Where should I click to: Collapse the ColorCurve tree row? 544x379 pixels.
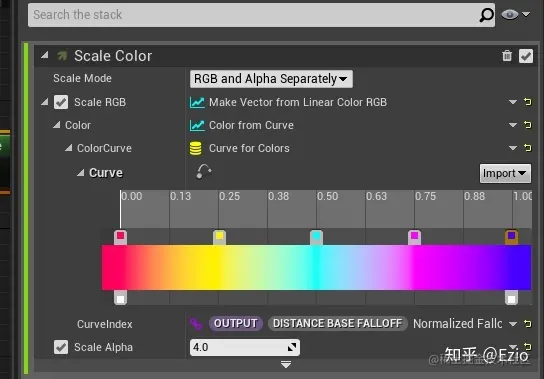coord(69,148)
